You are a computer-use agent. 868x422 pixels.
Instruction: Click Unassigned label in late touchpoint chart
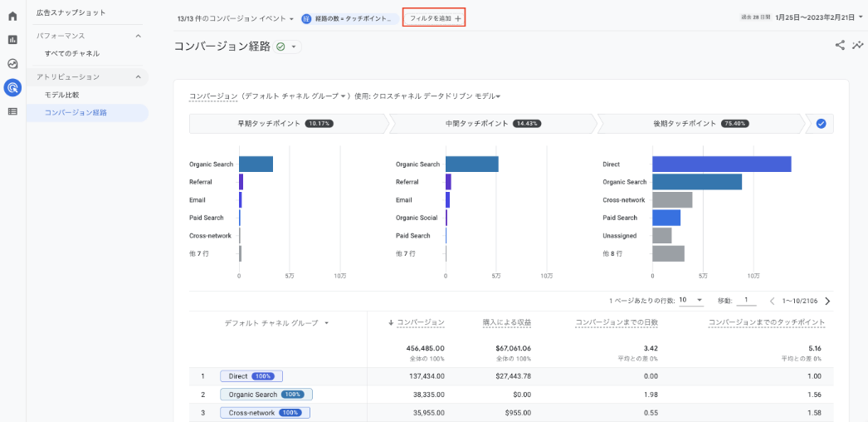click(x=620, y=235)
